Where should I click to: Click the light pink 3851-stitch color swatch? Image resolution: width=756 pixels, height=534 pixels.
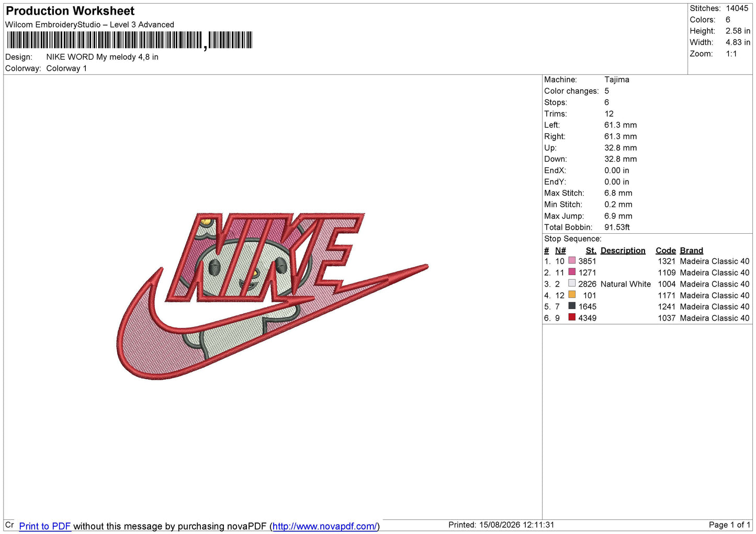tap(572, 260)
